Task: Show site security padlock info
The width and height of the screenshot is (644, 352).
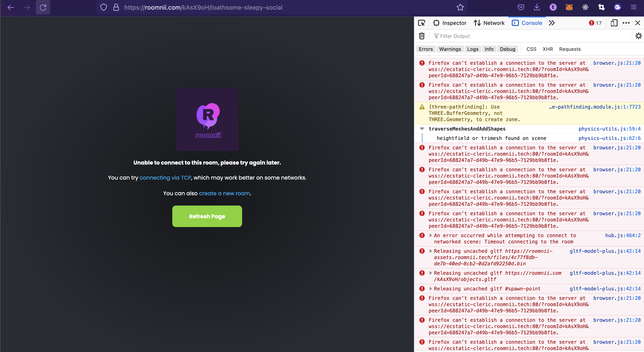Action: [116, 8]
